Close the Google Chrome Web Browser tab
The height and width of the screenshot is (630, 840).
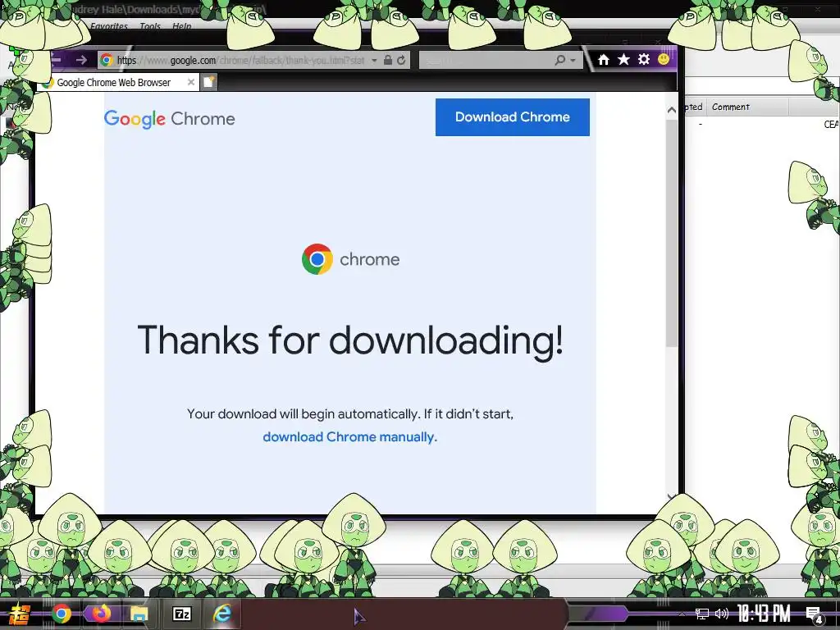click(190, 82)
